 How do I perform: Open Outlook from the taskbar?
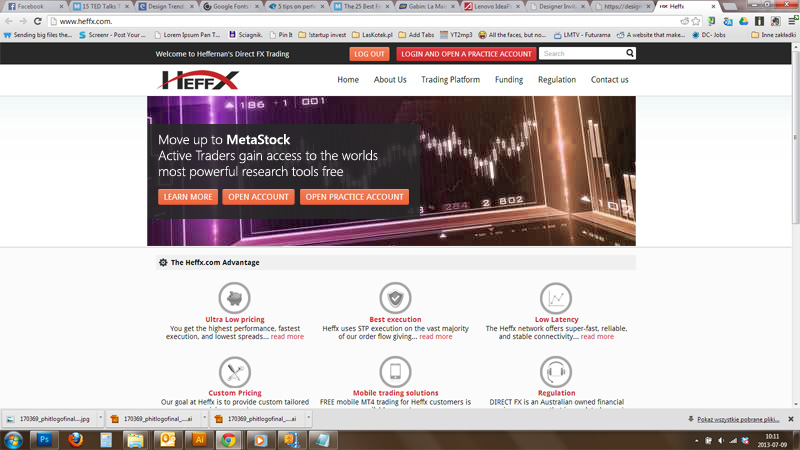pyautogui.click(x=167, y=439)
